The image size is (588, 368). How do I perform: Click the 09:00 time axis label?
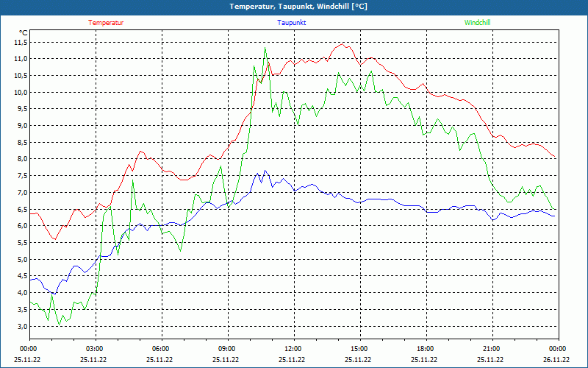coord(228,349)
